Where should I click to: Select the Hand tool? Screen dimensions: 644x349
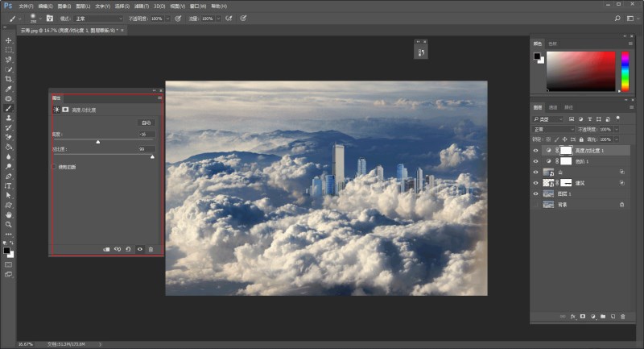[9, 214]
